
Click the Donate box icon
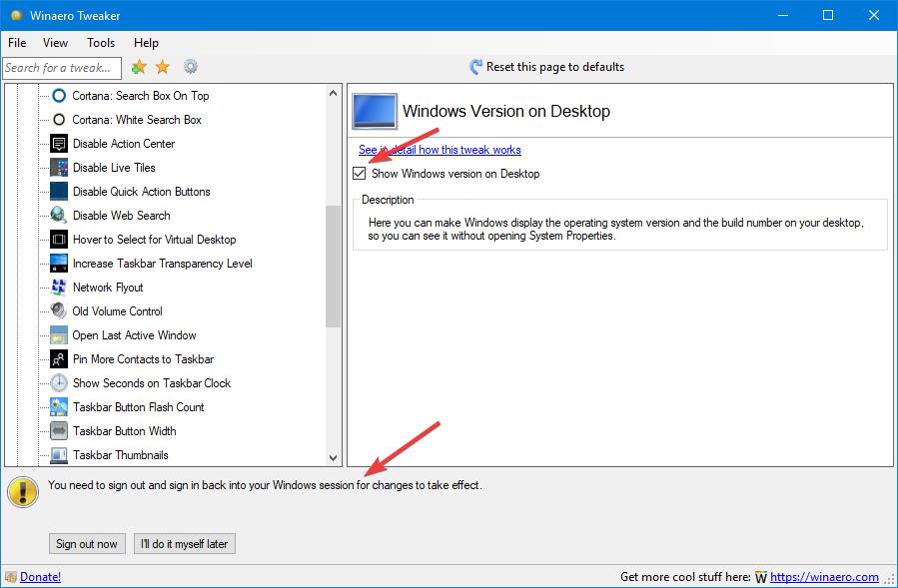point(11,577)
